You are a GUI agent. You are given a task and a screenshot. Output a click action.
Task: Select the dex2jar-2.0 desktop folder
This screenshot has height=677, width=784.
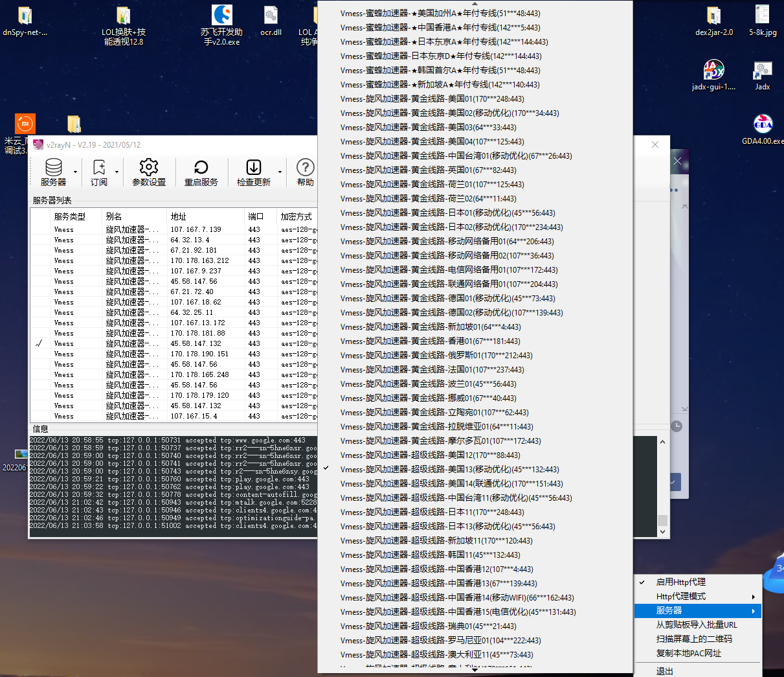click(x=714, y=21)
